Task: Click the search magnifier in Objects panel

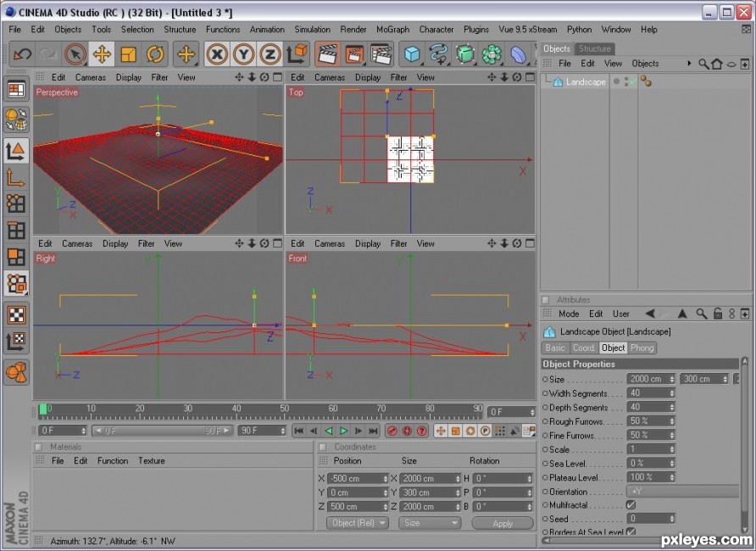Action: click(704, 64)
